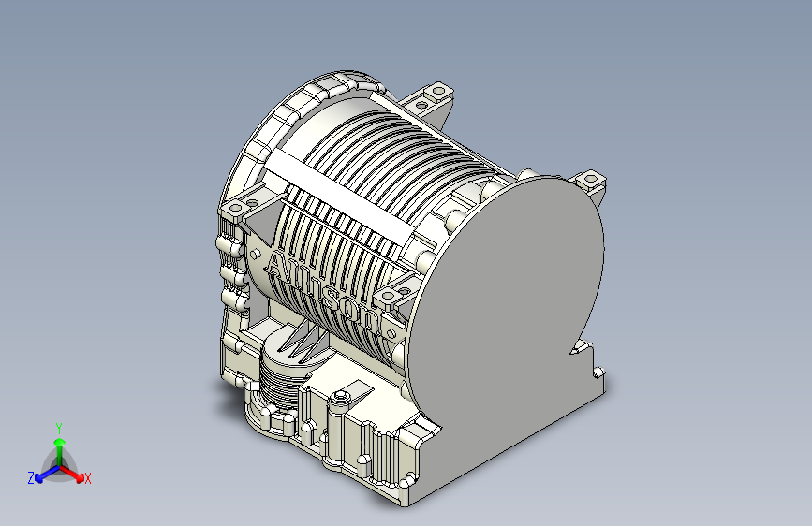
Task: Click the red X axis arrow of the triad
Action: [x=72, y=474]
